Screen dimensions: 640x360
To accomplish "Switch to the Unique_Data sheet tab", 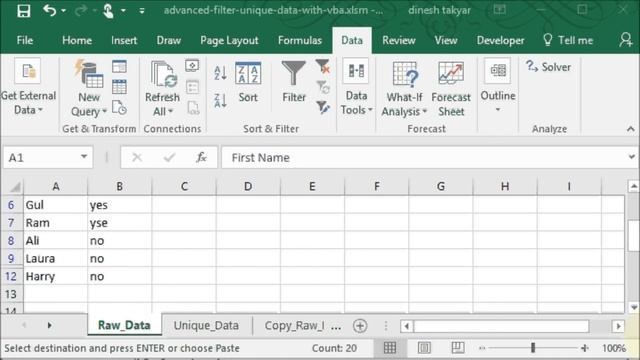I will point(206,325).
